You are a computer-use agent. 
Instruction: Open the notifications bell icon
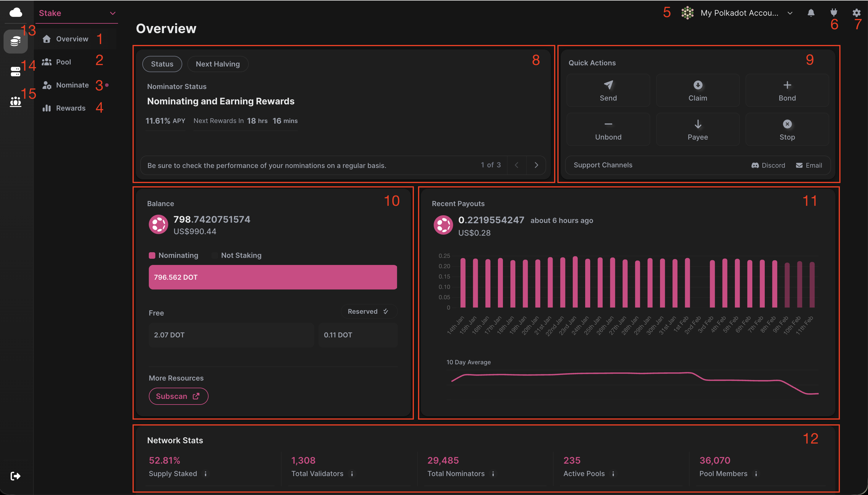click(x=811, y=13)
